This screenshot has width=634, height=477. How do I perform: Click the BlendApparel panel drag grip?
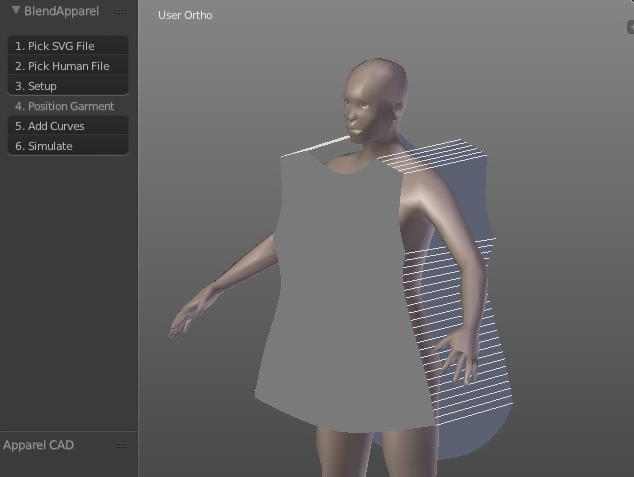coord(121,12)
